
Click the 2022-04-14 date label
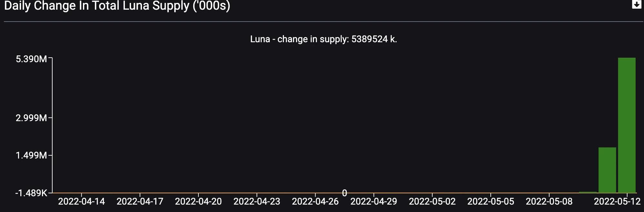(x=81, y=202)
